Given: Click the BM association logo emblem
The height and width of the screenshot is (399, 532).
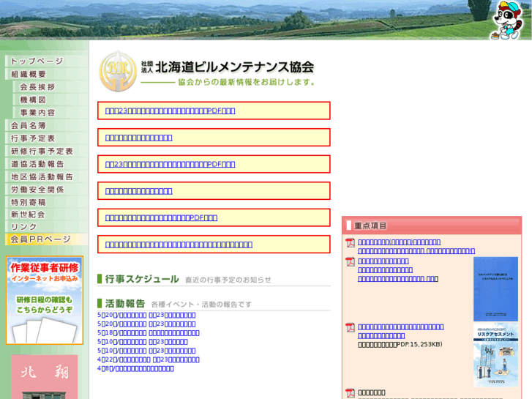Looking at the screenshot, I should [118, 71].
